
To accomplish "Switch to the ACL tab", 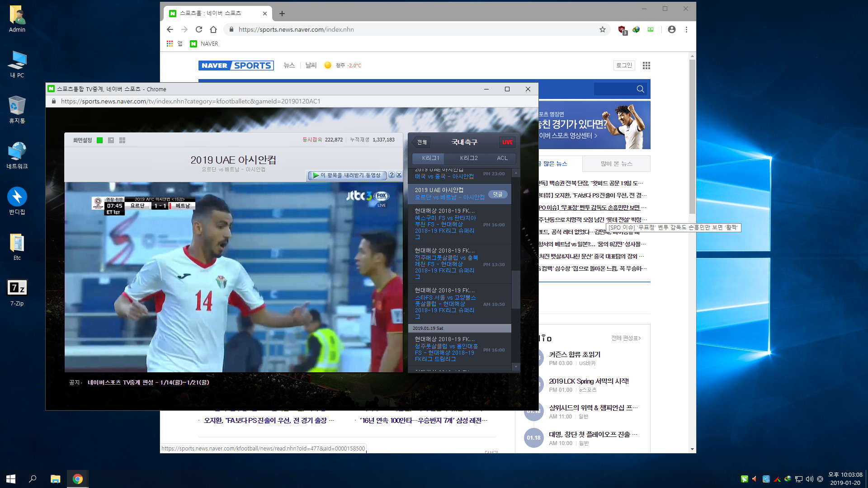I will pos(502,158).
